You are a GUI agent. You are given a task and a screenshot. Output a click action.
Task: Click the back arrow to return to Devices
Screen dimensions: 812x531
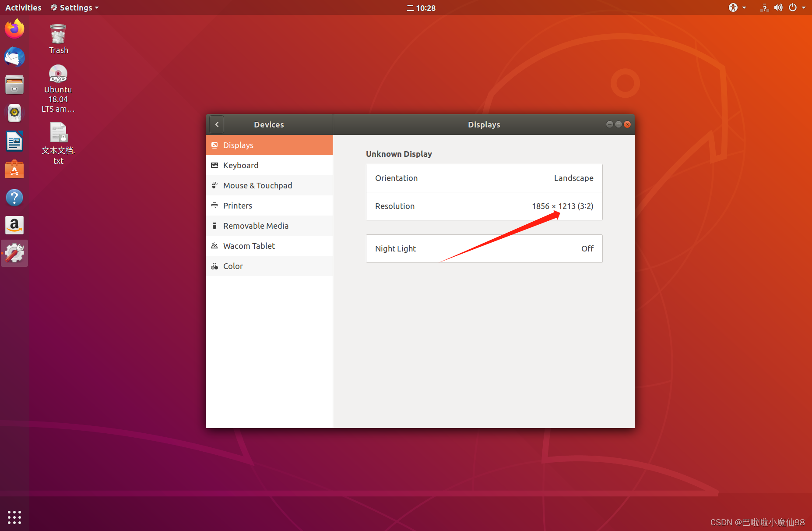click(x=217, y=124)
